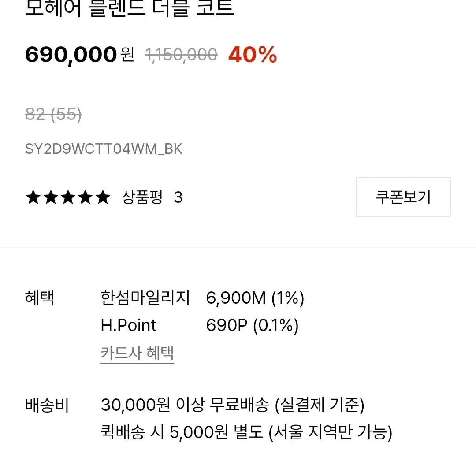Click the 6,900M (1%) mileage value

[255, 298]
